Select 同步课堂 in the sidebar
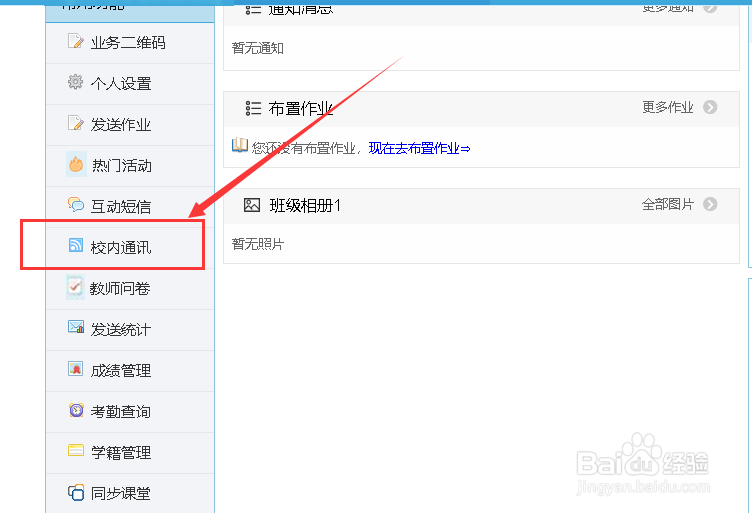 pos(130,493)
